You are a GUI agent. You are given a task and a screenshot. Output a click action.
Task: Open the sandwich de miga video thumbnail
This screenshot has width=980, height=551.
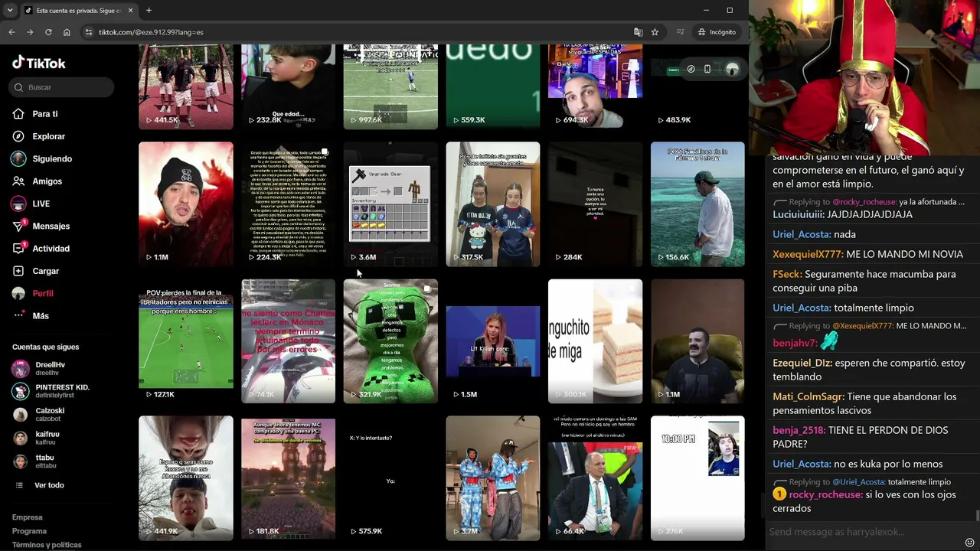pos(595,341)
